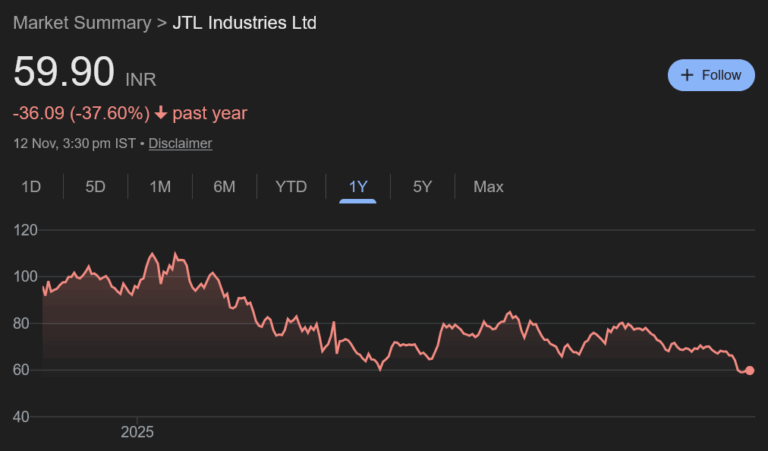
Task: Select the 5D range tab
Action: click(x=95, y=186)
